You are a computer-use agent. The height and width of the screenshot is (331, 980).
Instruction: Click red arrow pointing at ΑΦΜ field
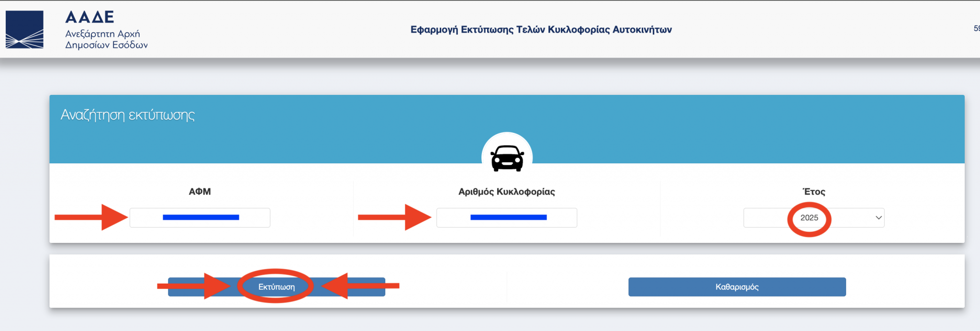(x=91, y=217)
